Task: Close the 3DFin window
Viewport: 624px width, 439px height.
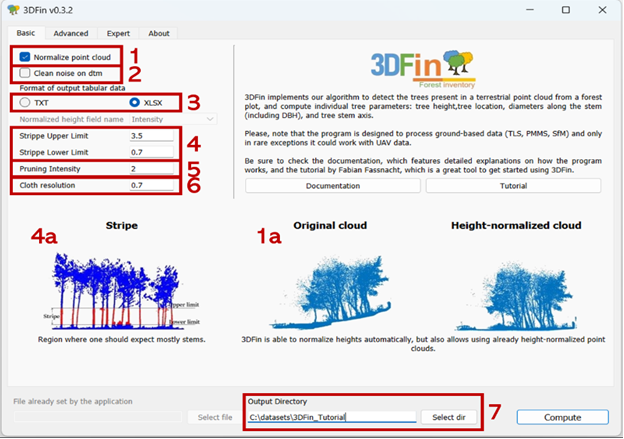Action: [602, 10]
